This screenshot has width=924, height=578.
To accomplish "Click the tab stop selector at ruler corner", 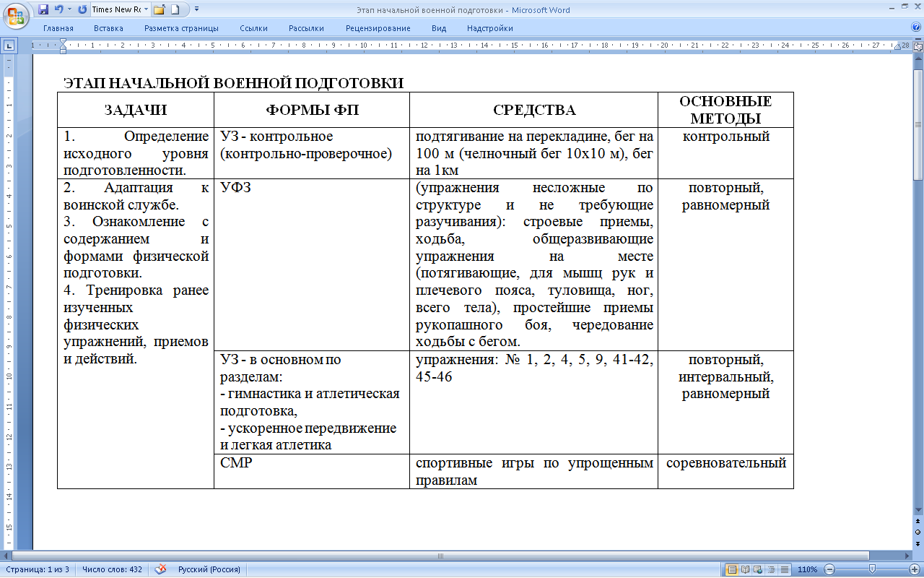I will pyautogui.click(x=9, y=46).
